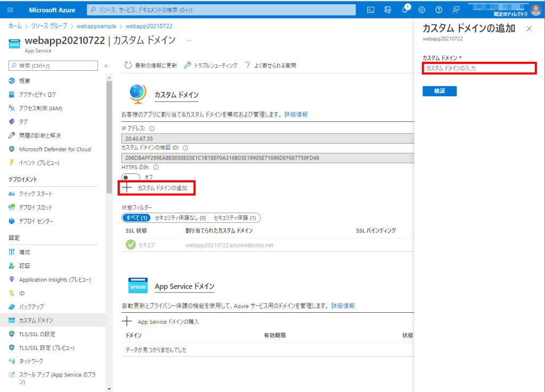The width and height of the screenshot is (545, 392).
Task: Click the user account avatar
Action: 535,10
